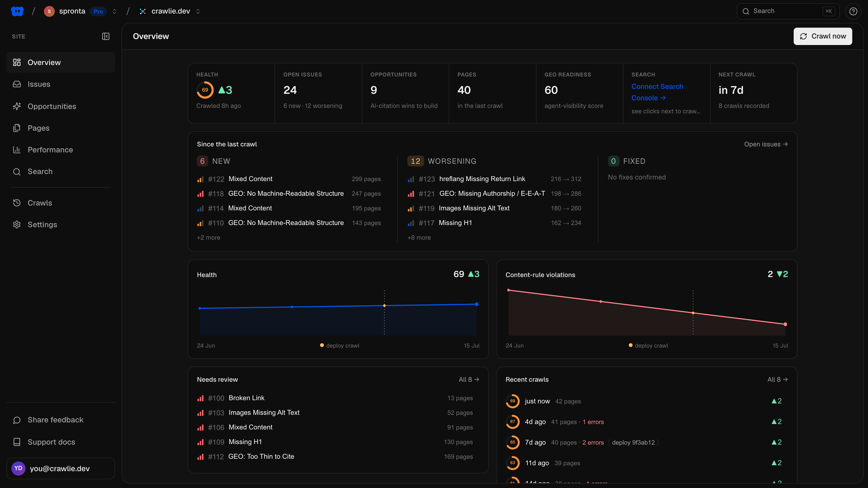Click the deploy 9f3ab12 tag

point(633,442)
